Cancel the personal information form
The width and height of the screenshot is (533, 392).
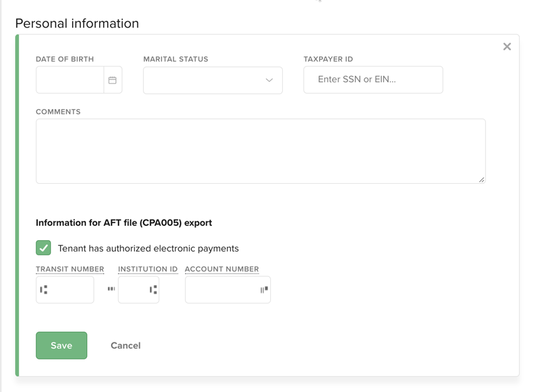pyautogui.click(x=125, y=345)
